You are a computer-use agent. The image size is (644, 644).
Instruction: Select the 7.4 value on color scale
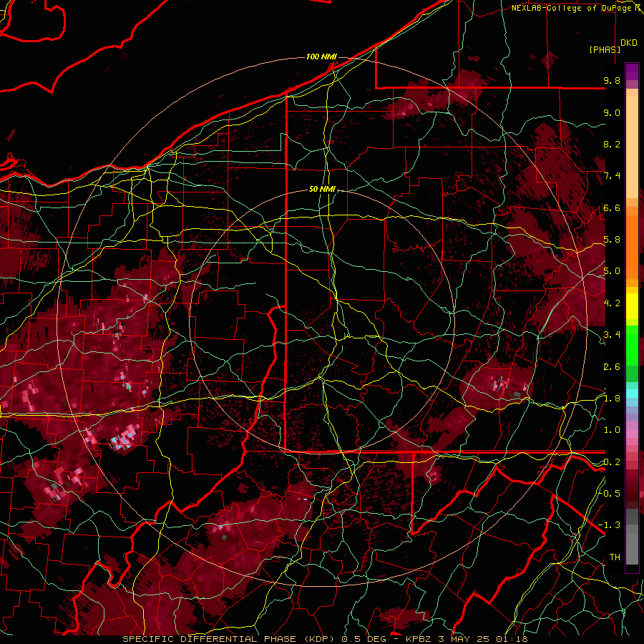click(612, 176)
